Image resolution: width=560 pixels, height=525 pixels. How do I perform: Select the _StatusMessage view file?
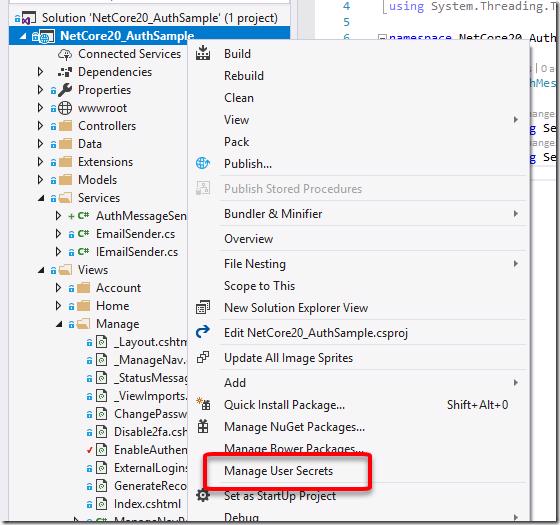150,378
